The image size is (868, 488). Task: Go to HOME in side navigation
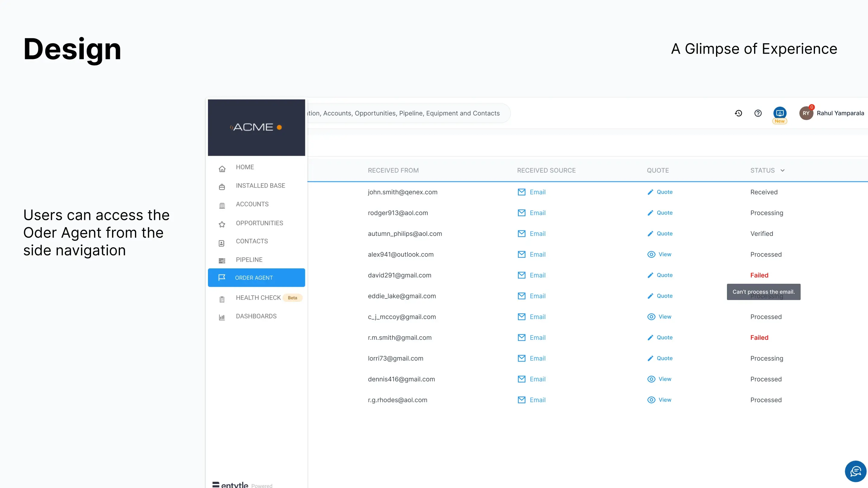pos(245,167)
